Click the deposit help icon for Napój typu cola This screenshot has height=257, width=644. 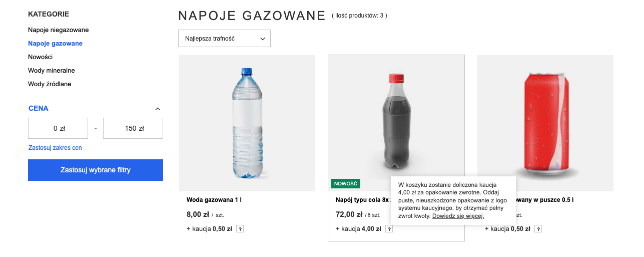(389, 229)
